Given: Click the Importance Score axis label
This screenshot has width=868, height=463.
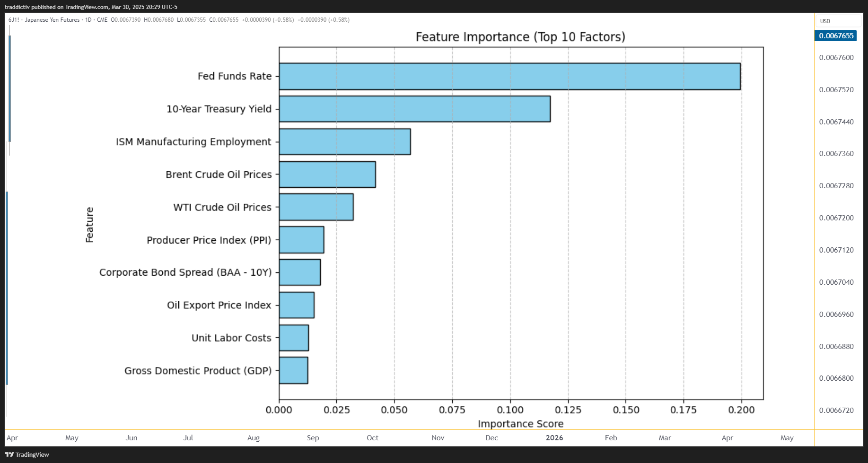Looking at the screenshot, I should point(520,424).
